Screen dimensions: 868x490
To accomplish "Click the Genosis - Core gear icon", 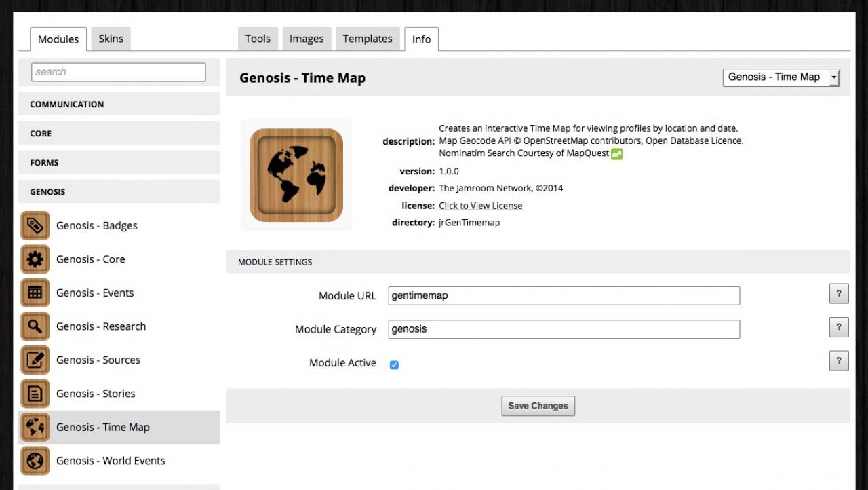I will click(x=35, y=259).
